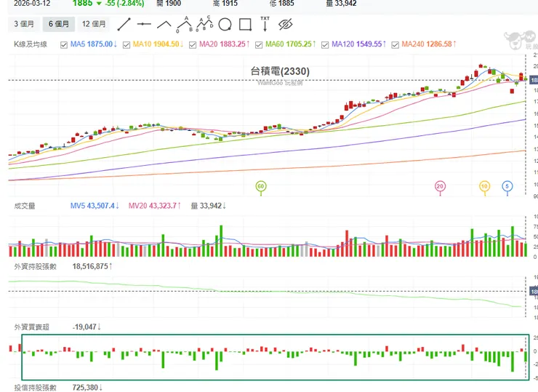Click the MV5 43,507.4 value
This screenshot has width=538, height=392.
coord(95,206)
